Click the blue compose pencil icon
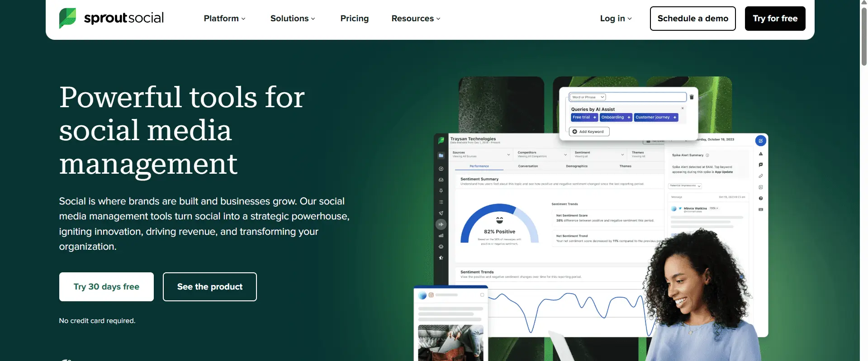 tap(760, 141)
